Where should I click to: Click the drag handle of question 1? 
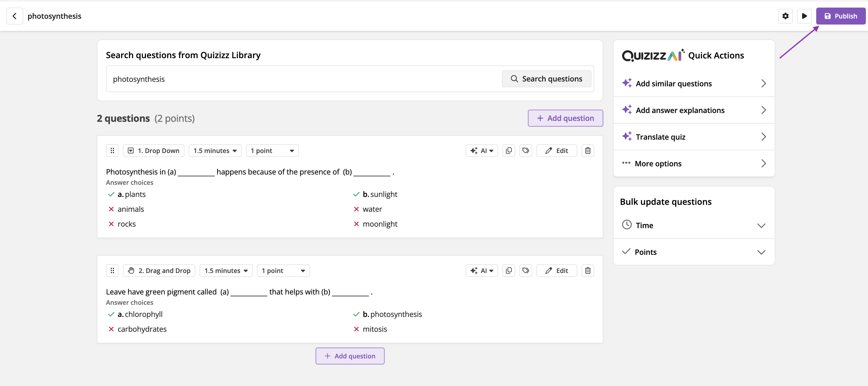[x=112, y=151]
